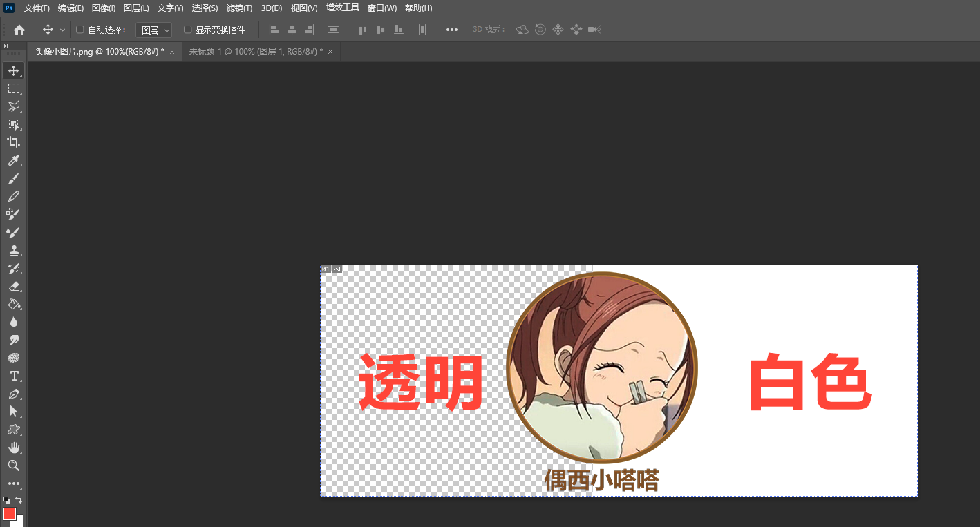Select the Smudge tool
Image resolution: width=980 pixels, height=527 pixels.
[x=13, y=340]
